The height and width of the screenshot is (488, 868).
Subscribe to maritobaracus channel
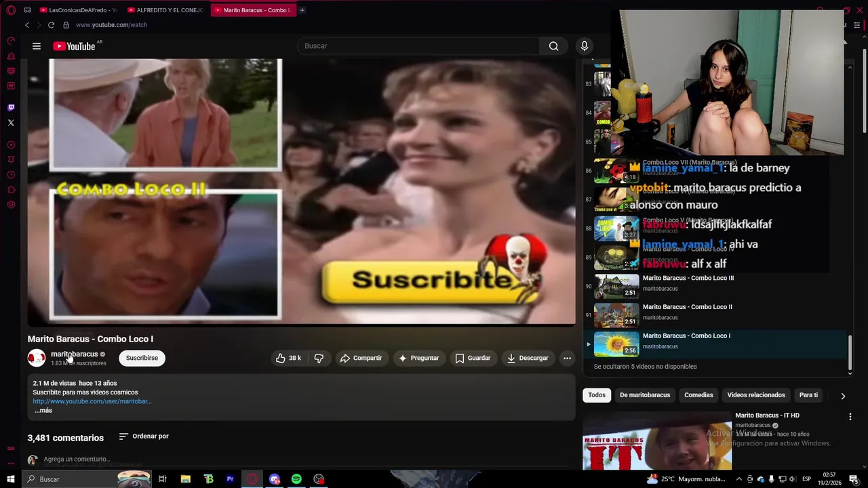(142, 358)
